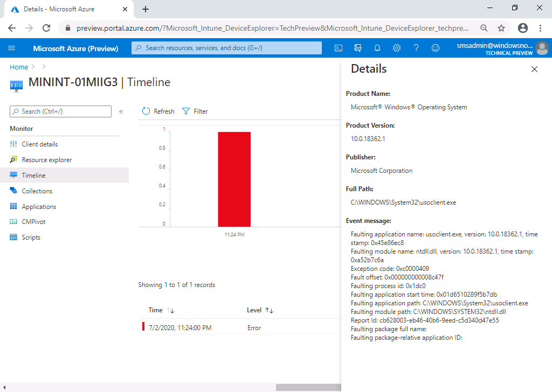Click the Filter funnel icon
Viewport: 552px width, 392px height.
185,111
